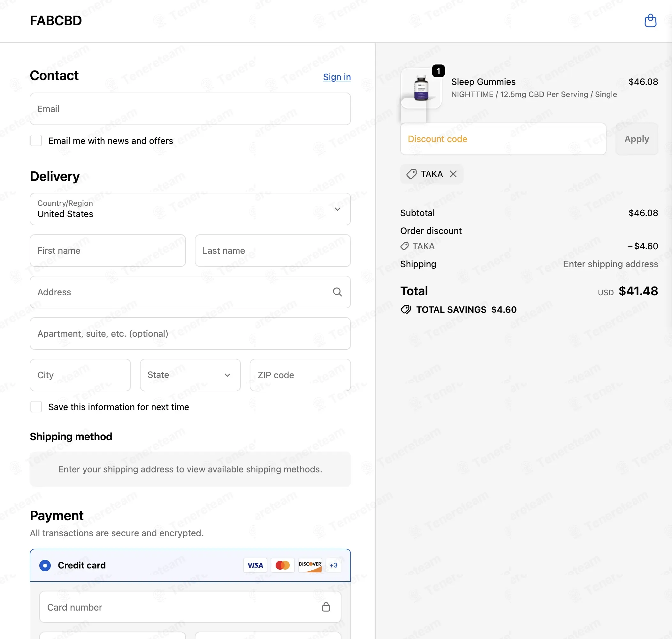This screenshot has height=639, width=672.
Task: Click the –$4.60 discount amount
Action: (x=643, y=246)
